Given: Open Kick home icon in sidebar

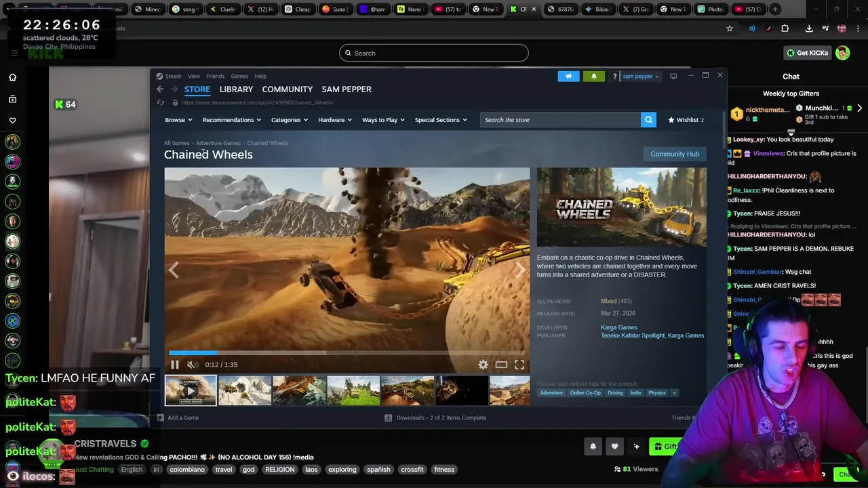Looking at the screenshot, I should click(12, 77).
